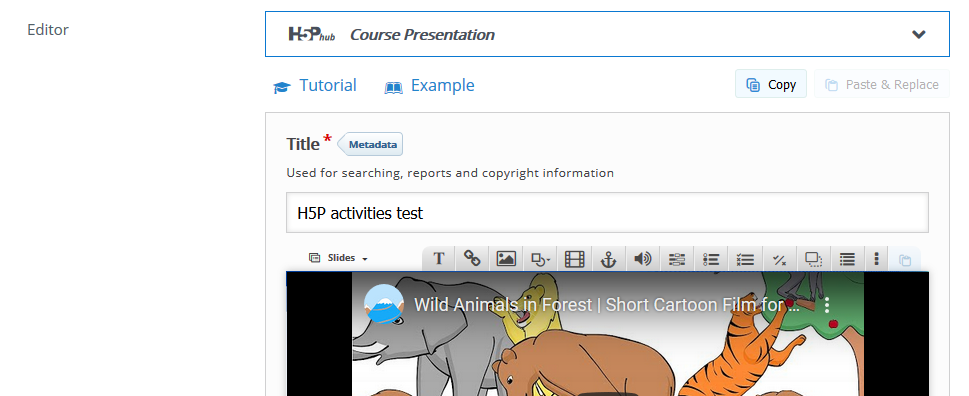Click the Paste & Replace button
Screen dimensions: 969x396
pos(881,84)
